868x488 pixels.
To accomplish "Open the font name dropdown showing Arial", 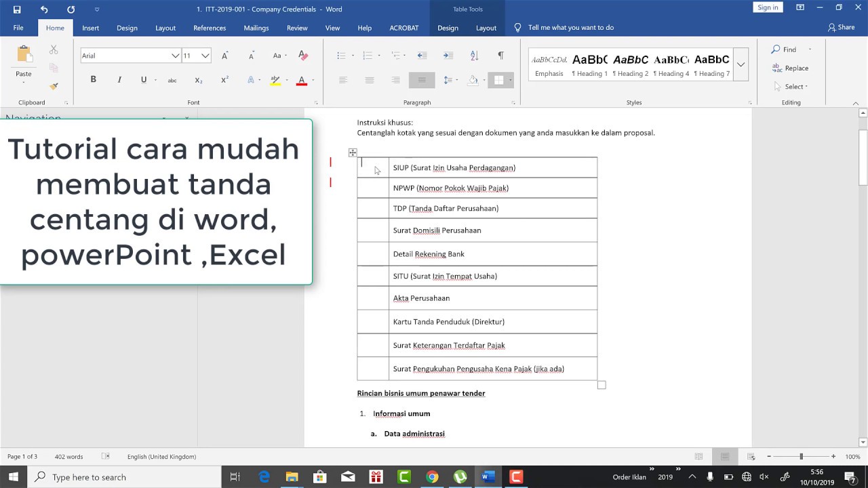I will (175, 56).
